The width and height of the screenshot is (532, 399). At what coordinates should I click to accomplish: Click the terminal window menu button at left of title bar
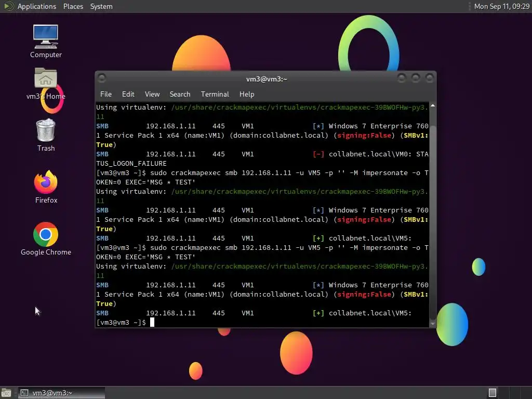pyautogui.click(x=102, y=78)
